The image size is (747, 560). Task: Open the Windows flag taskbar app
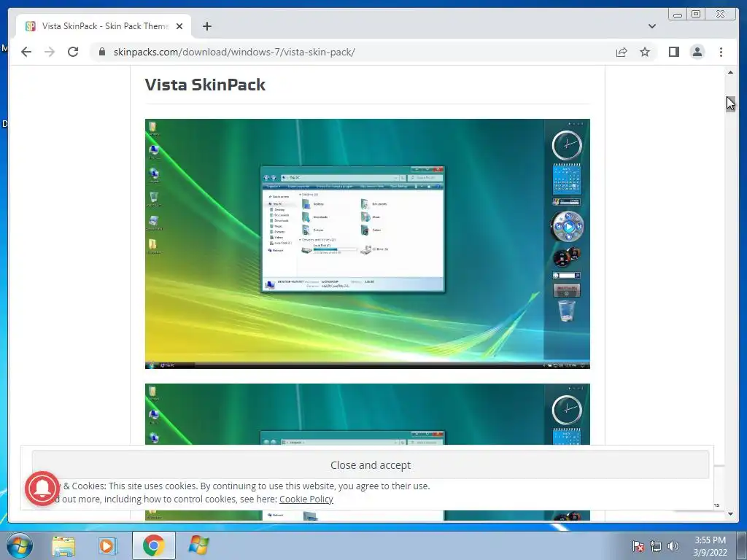198,545
